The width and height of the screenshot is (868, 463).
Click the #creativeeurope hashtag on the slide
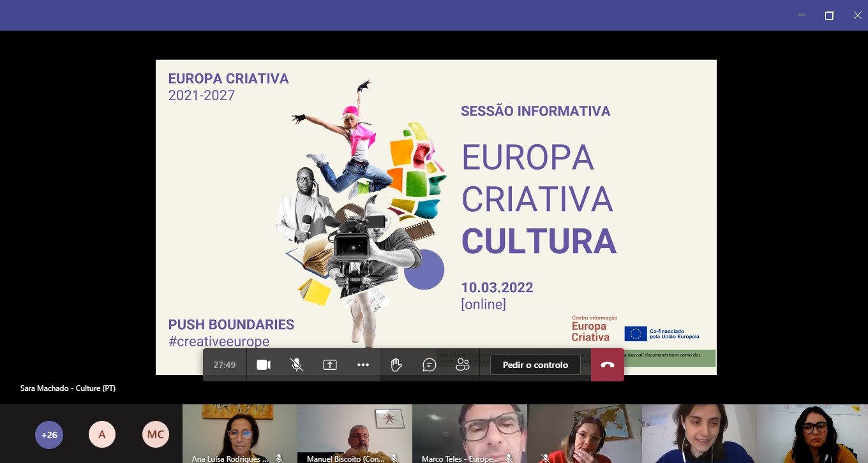tap(219, 341)
